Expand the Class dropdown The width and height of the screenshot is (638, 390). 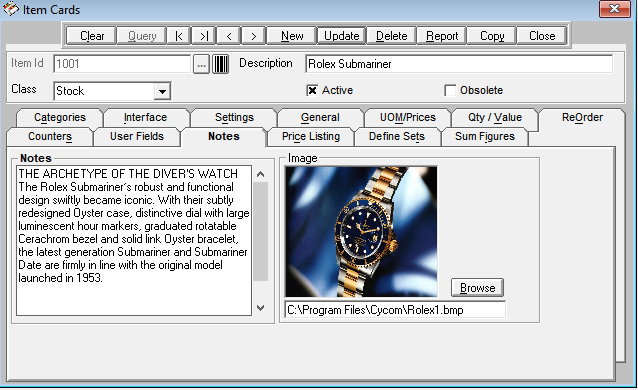[x=162, y=91]
